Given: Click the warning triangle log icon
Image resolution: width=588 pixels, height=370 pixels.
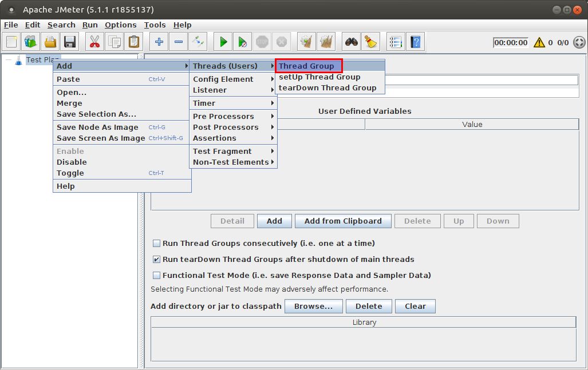Looking at the screenshot, I should click(539, 42).
